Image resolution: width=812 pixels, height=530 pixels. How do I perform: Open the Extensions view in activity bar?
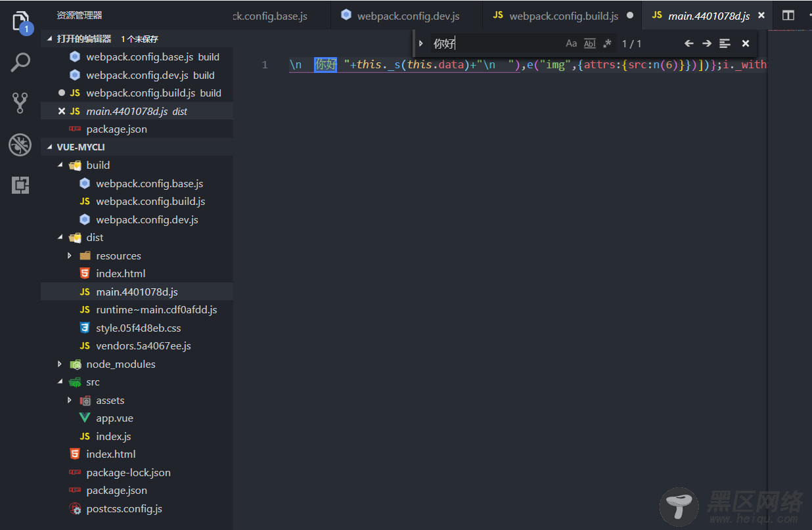[20, 185]
